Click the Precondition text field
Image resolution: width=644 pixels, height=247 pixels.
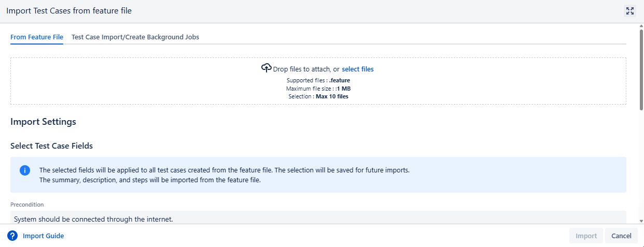coord(318,217)
